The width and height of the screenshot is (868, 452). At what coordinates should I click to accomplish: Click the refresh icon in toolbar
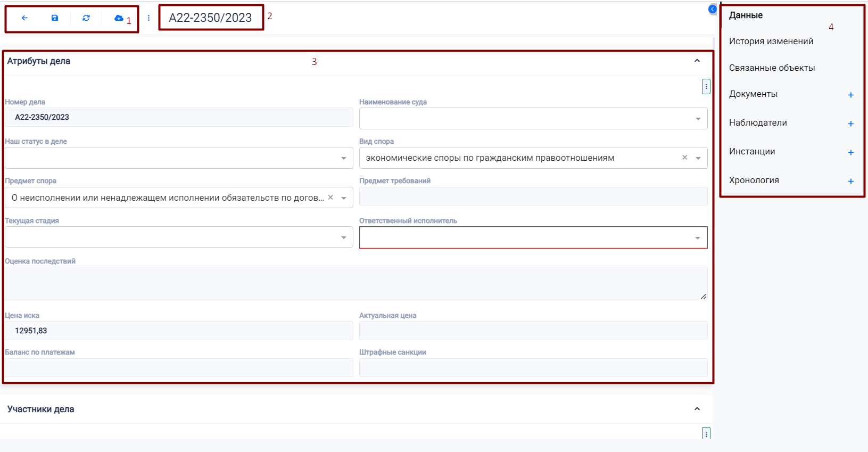pos(86,18)
